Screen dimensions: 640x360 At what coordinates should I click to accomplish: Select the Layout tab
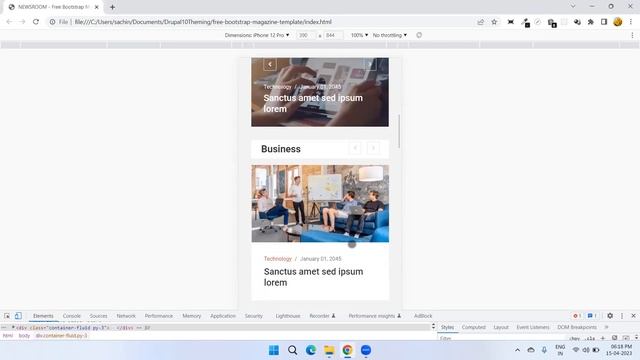point(501,327)
